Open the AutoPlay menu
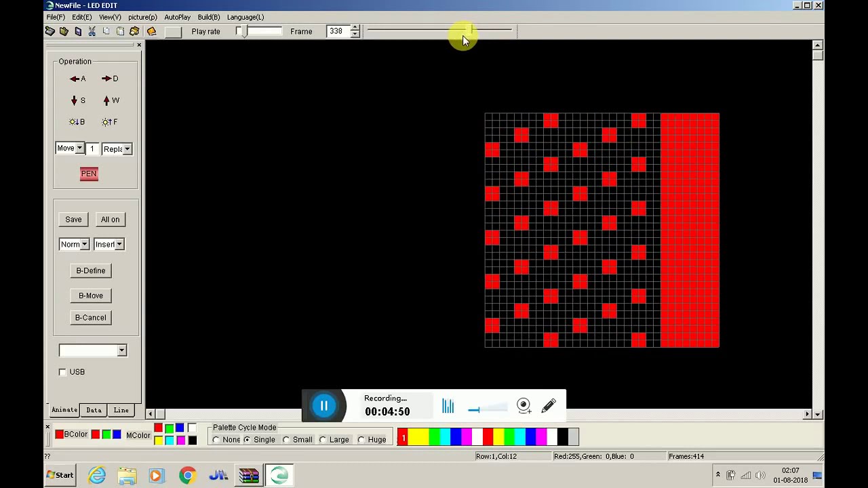This screenshot has width=868, height=488. click(x=177, y=17)
